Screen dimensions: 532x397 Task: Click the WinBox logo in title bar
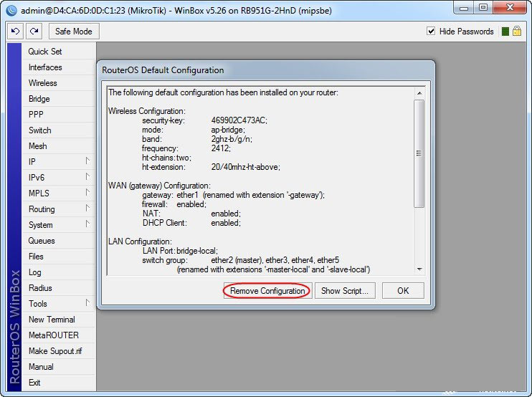pyautogui.click(x=11, y=10)
